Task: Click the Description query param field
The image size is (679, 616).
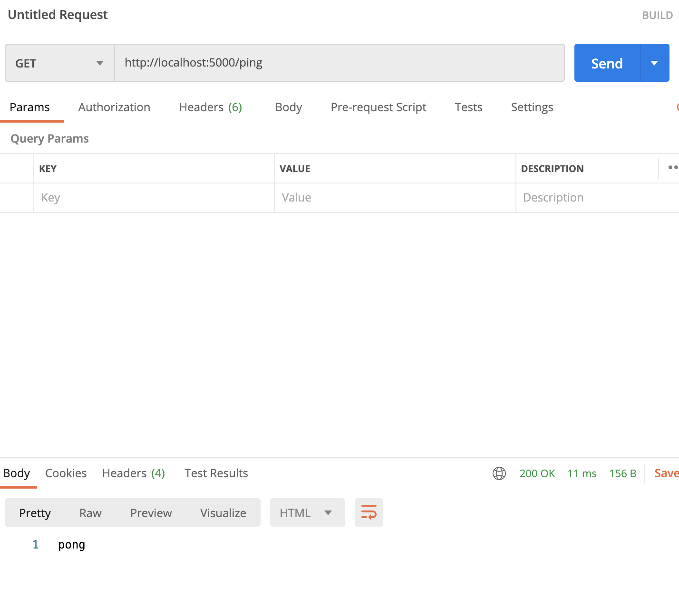Action: (x=598, y=198)
